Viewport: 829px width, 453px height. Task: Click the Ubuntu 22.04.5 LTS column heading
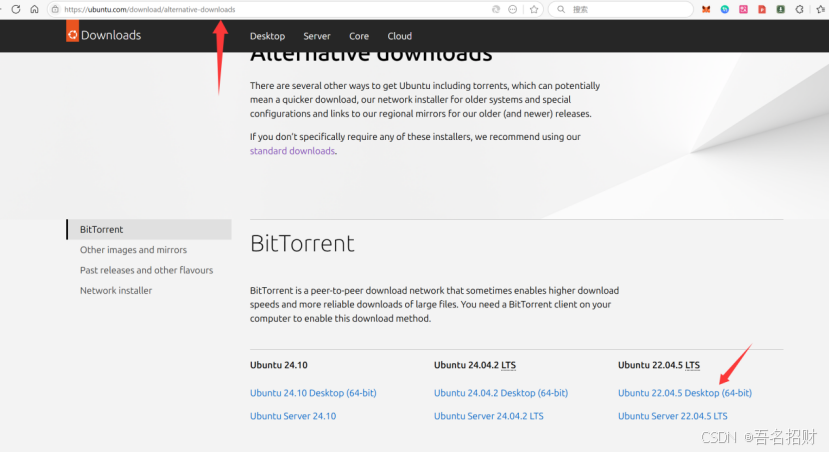[x=659, y=365]
